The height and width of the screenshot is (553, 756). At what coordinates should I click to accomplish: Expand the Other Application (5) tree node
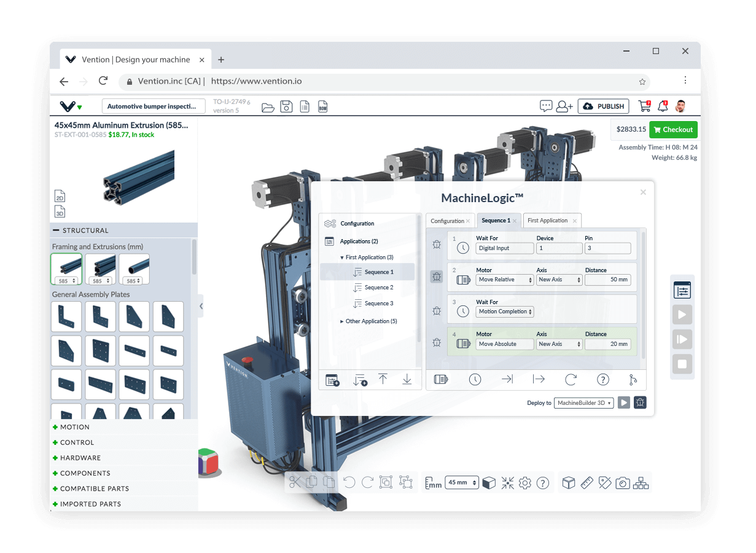(x=342, y=321)
